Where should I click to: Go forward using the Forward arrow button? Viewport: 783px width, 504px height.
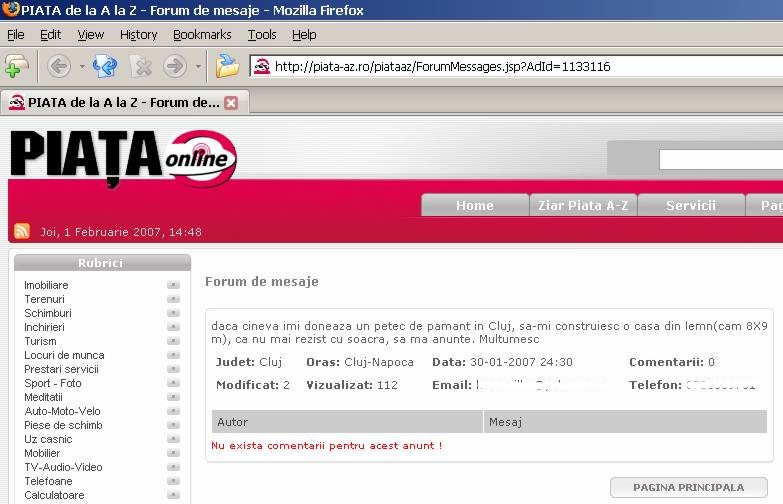point(174,67)
